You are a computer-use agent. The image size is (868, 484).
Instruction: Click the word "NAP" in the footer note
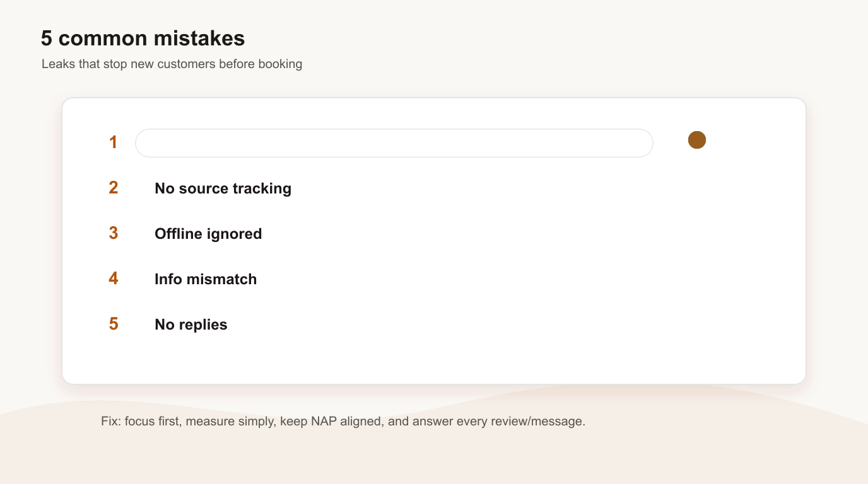pyautogui.click(x=324, y=421)
